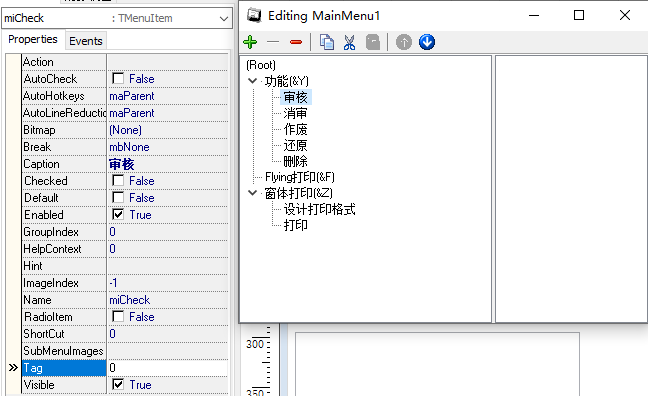Select the Hint property row
This screenshot has width=648, height=396.
click(x=125, y=266)
